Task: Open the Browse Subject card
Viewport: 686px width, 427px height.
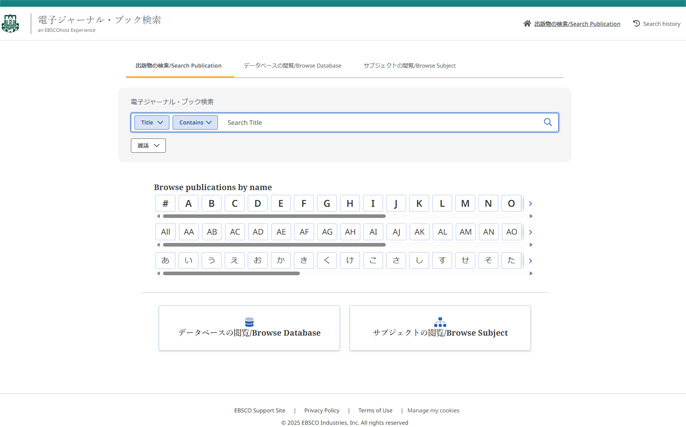Action: click(x=440, y=328)
